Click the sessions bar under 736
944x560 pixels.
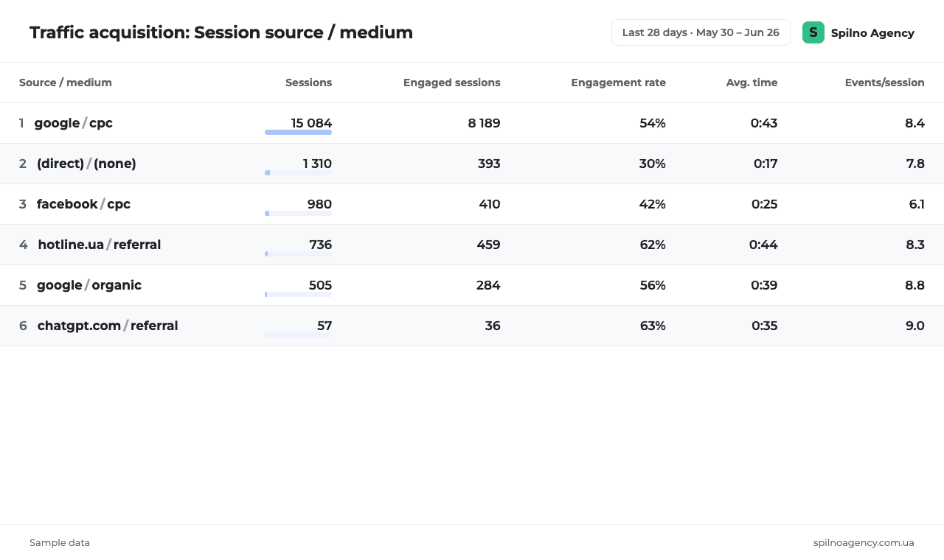point(298,254)
